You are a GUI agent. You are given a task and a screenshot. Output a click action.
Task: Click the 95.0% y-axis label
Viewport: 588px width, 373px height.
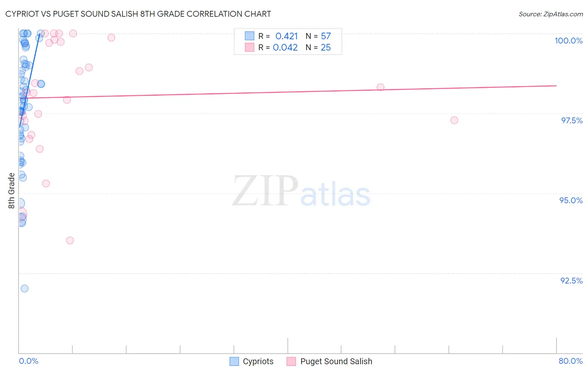tap(571, 200)
